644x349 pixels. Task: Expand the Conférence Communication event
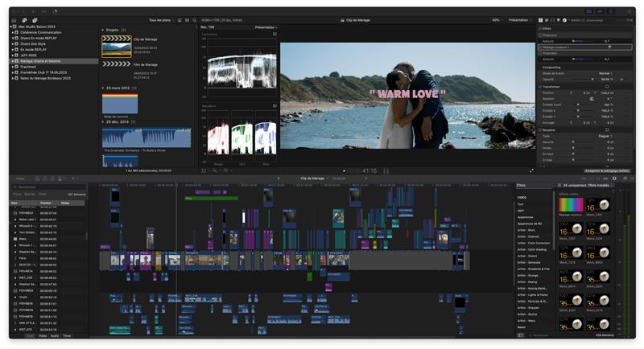point(13,32)
